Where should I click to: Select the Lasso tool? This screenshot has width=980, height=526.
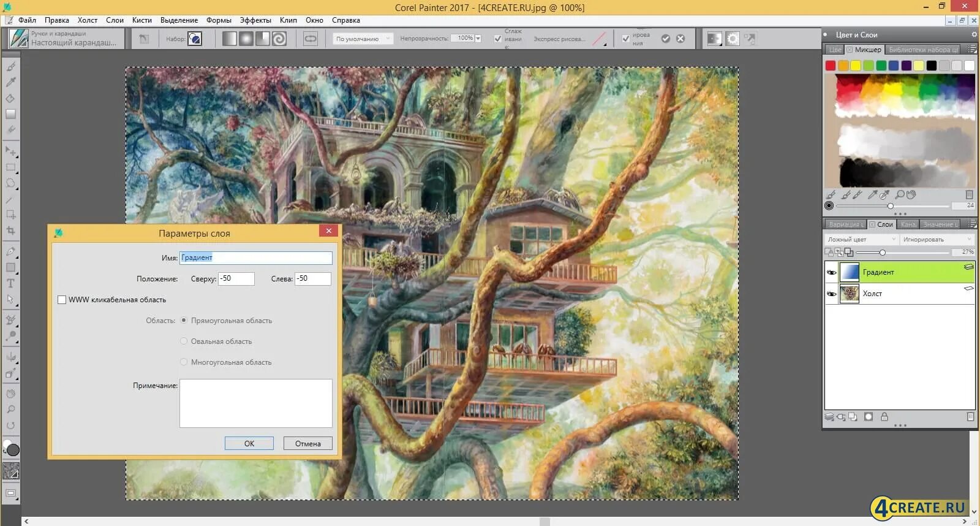pyautogui.click(x=10, y=183)
